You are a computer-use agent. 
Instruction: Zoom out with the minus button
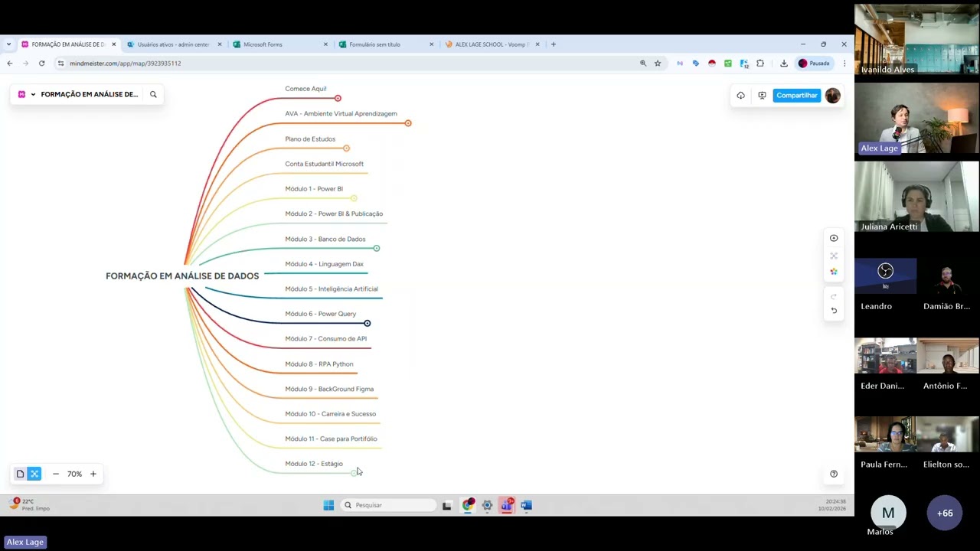pyautogui.click(x=56, y=474)
